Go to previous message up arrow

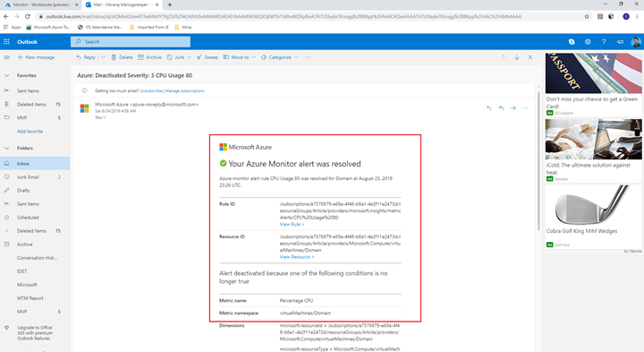pyautogui.click(x=503, y=57)
